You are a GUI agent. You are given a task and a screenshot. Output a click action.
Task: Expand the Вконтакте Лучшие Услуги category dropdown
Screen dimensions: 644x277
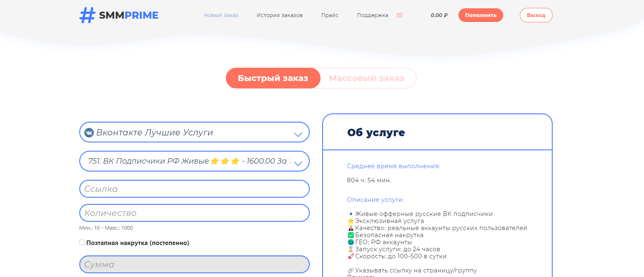pos(194,132)
